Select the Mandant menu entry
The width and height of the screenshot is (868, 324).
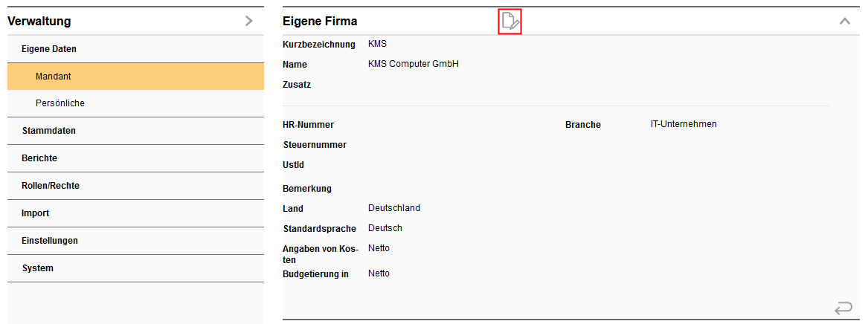53,76
